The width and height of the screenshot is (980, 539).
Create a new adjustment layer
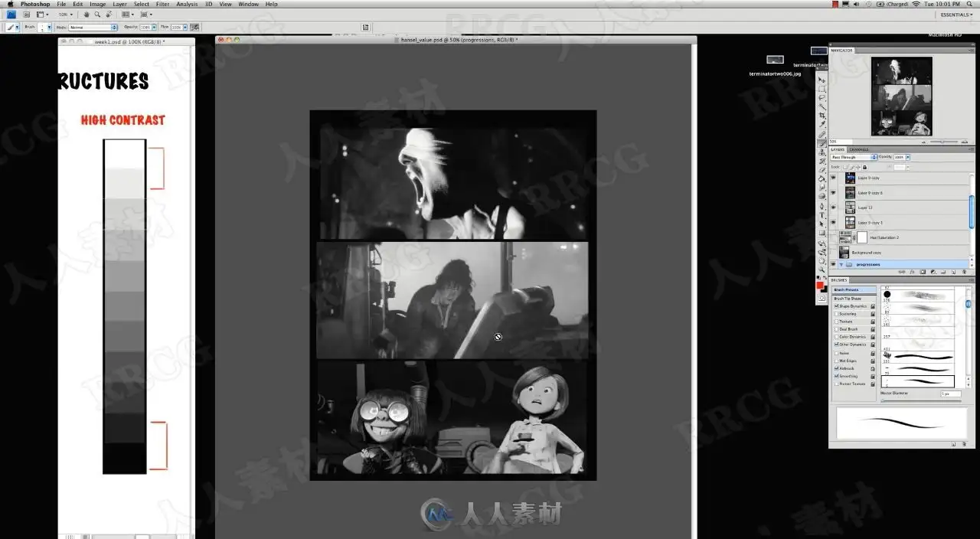pos(933,272)
